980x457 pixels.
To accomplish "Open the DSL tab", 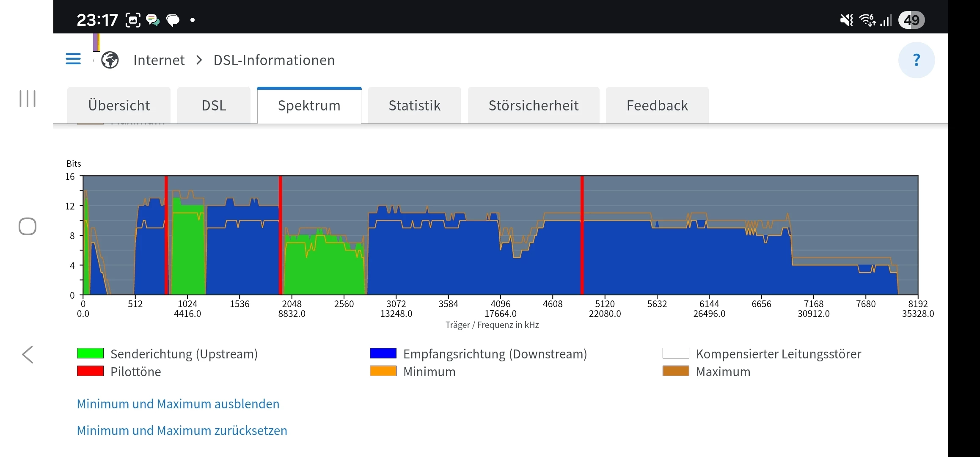I will [214, 105].
